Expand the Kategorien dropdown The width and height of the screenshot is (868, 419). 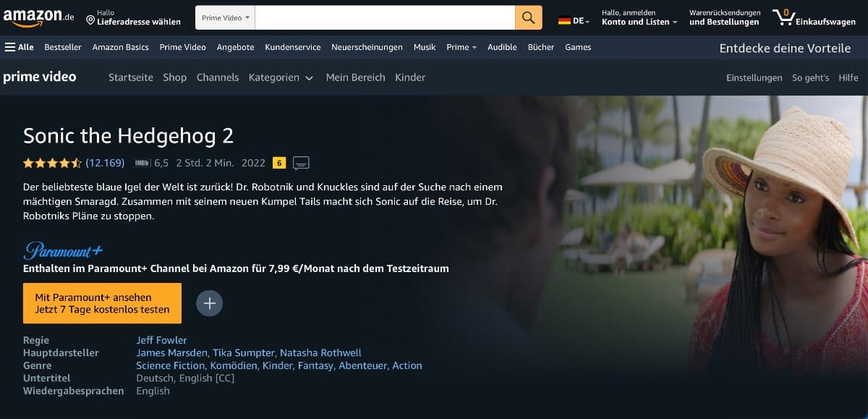[281, 77]
